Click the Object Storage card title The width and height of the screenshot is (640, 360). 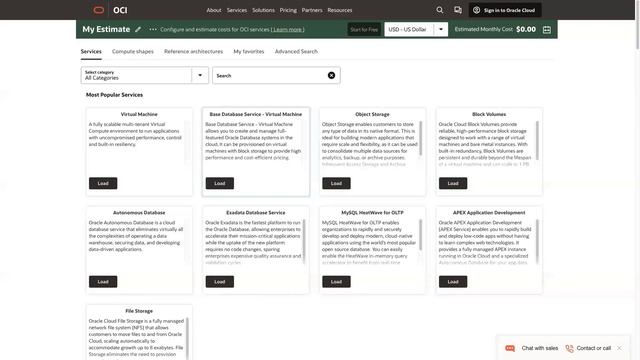pos(372,114)
